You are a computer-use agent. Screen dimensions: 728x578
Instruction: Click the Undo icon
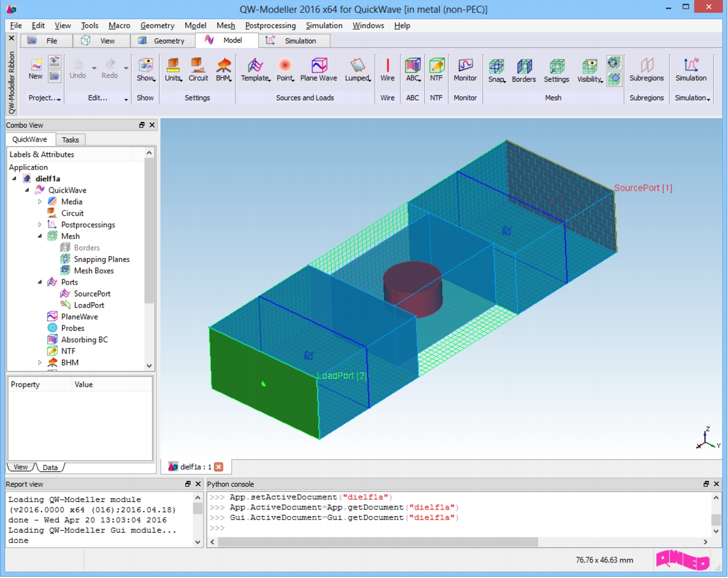pyautogui.click(x=78, y=69)
